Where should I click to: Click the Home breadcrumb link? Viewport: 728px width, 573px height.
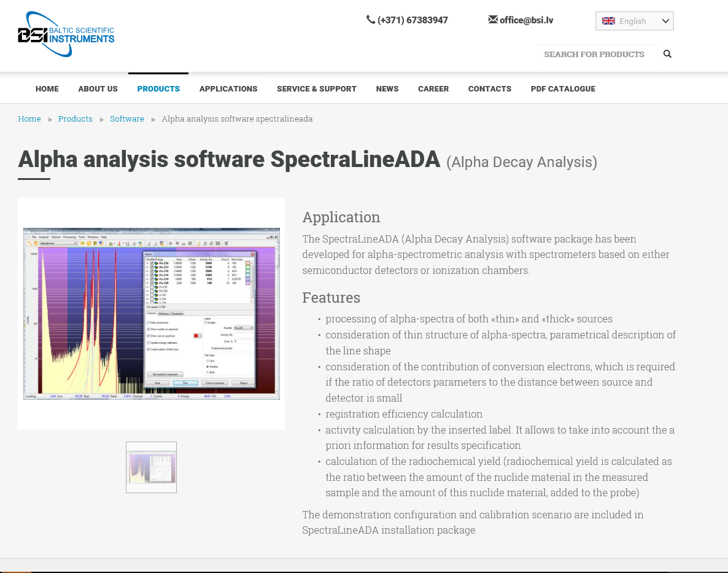29,119
